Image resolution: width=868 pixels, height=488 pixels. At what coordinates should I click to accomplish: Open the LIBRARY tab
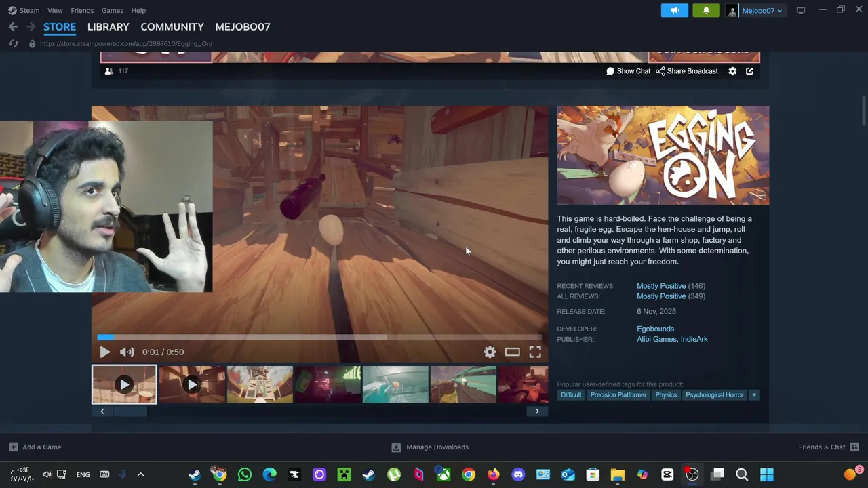pos(108,26)
